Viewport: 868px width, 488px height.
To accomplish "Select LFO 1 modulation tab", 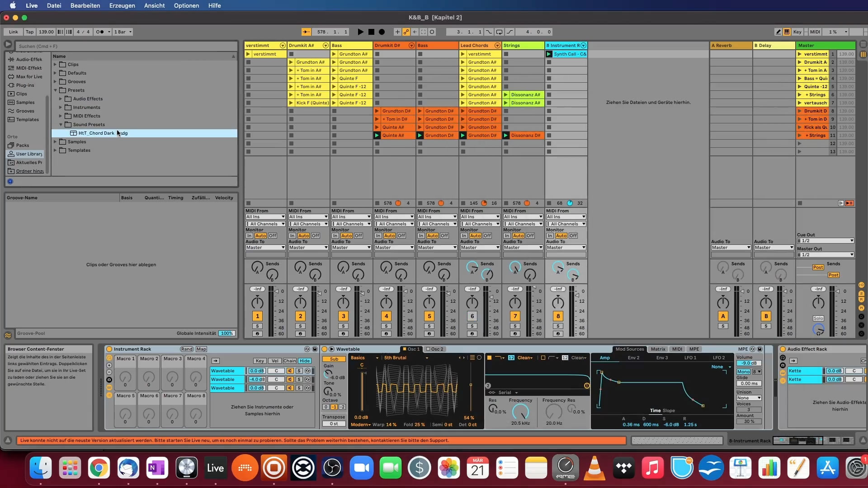I will [690, 358].
